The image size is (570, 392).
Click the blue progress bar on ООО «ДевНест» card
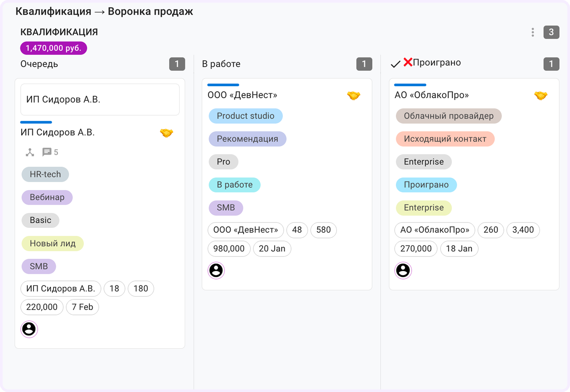[223, 85]
